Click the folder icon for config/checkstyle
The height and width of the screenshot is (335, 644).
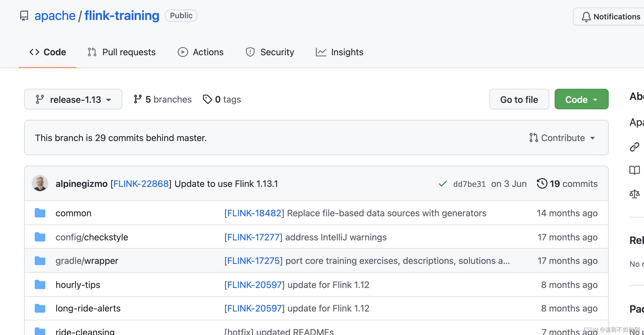[x=40, y=237]
